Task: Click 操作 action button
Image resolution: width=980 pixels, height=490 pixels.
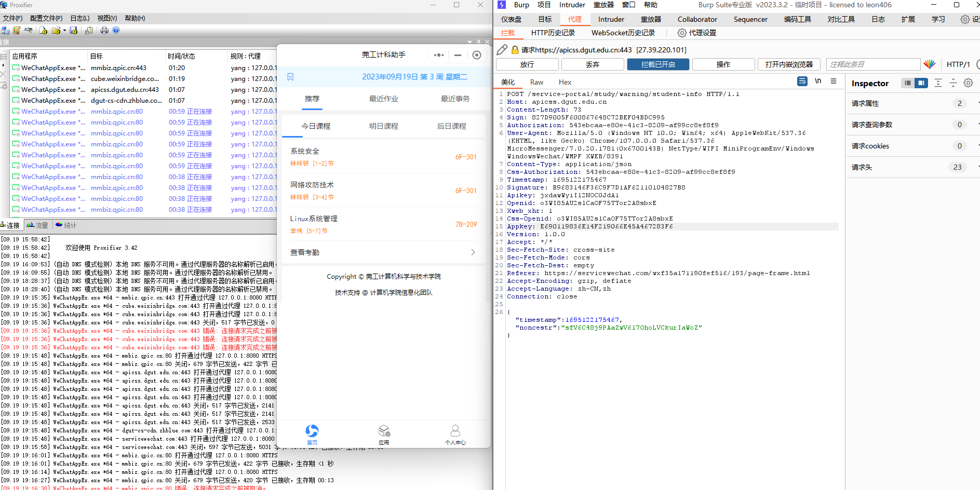Action: click(x=723, y=64)
